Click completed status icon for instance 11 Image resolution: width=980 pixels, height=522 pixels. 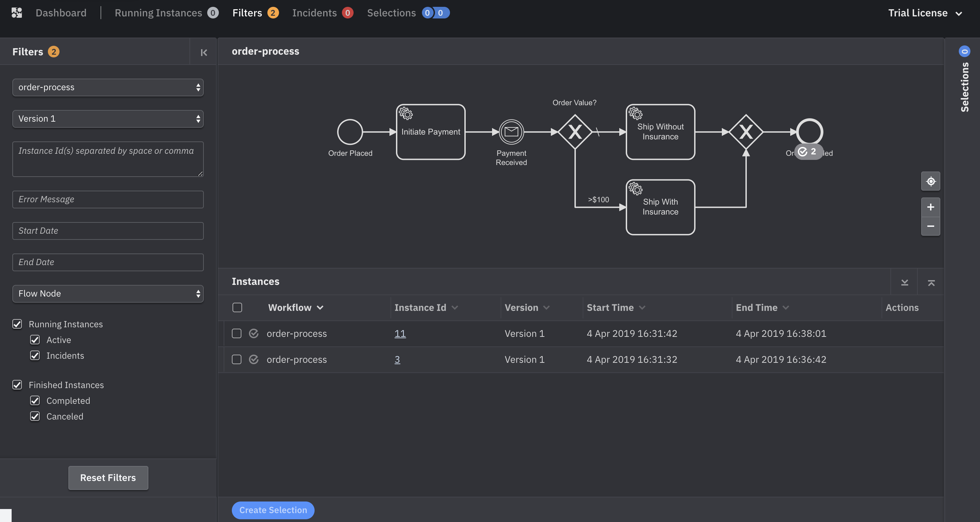(x=254, y=333)
